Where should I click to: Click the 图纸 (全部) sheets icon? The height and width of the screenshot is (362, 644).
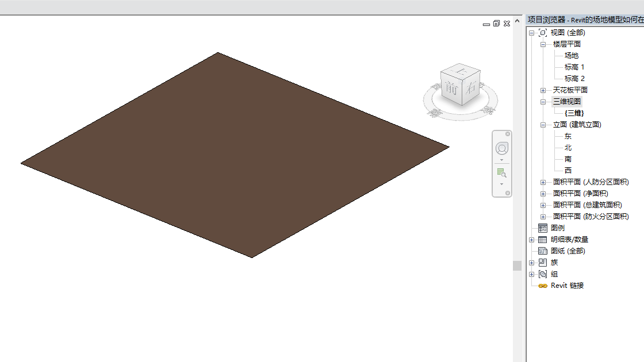tap(543, 251)
